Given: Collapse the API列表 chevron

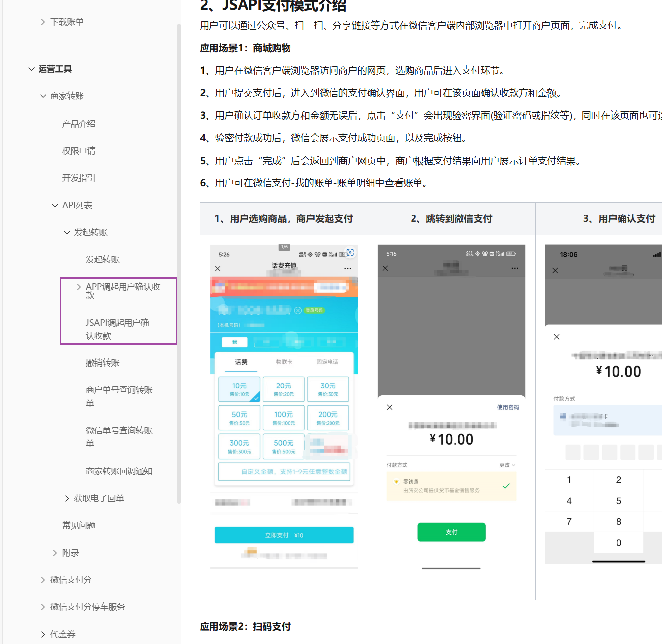Looking at the screenshot, I should (x=55, y=205).
